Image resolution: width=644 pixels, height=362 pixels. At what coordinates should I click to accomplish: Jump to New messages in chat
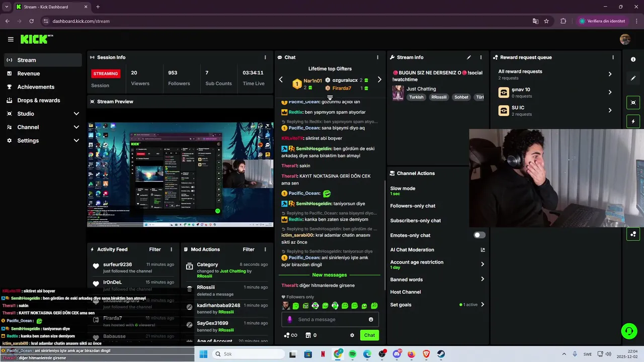coord(330,275)
